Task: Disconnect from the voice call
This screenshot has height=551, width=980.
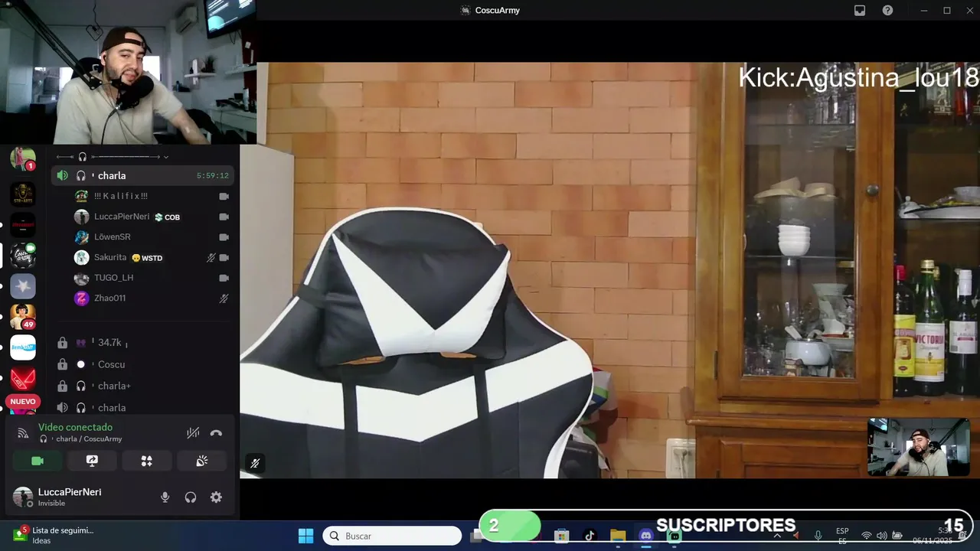Action: tap(216, 433)
